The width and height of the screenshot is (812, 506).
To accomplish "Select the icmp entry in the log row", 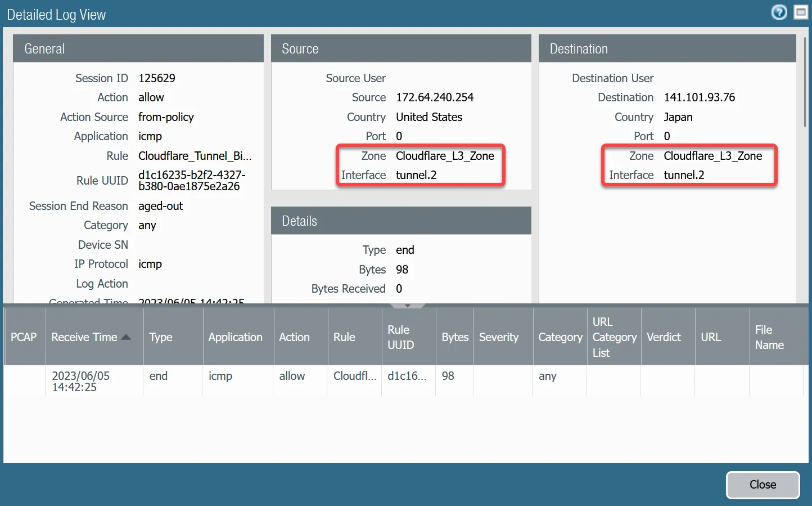I will click(220, 376).
